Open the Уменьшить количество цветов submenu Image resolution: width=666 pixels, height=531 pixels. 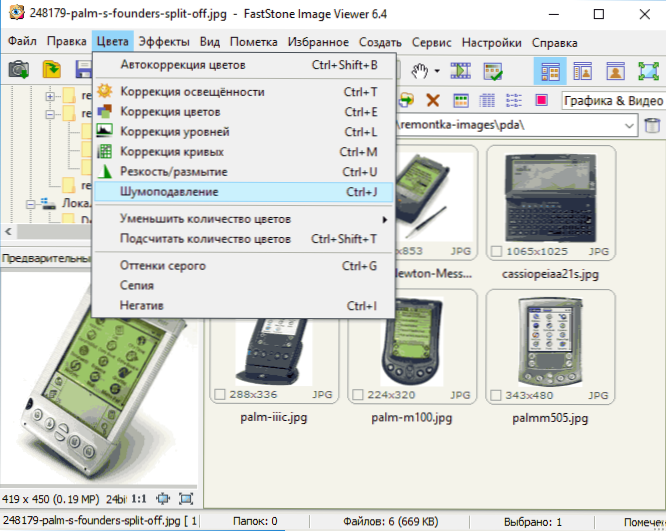[x=244, y=219]
